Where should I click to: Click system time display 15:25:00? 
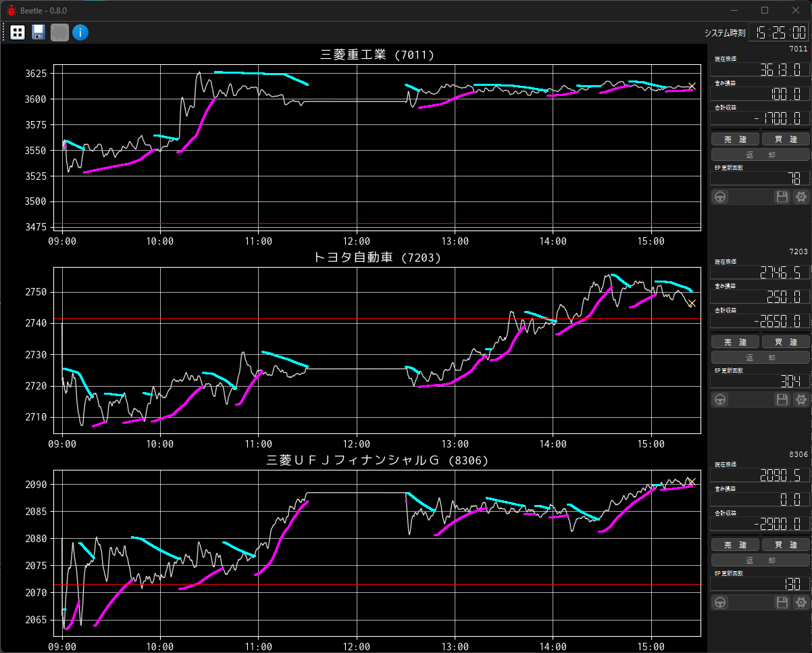[x=780, y=32]
